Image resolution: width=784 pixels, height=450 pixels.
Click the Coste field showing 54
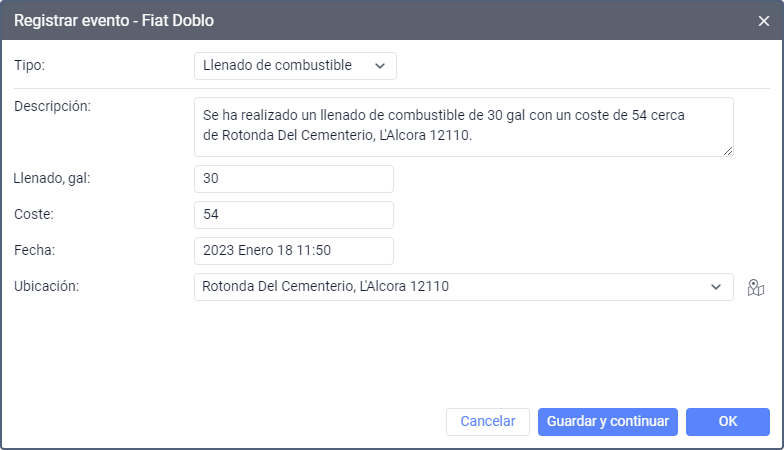point(293,215)
